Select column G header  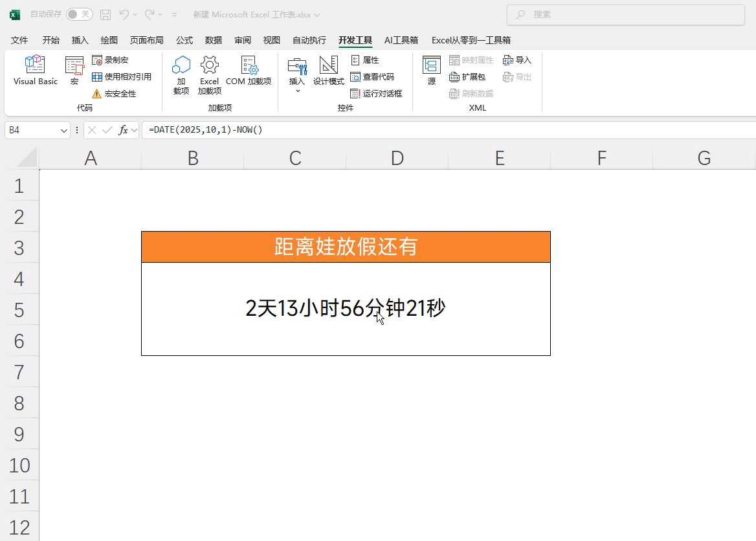704,158
